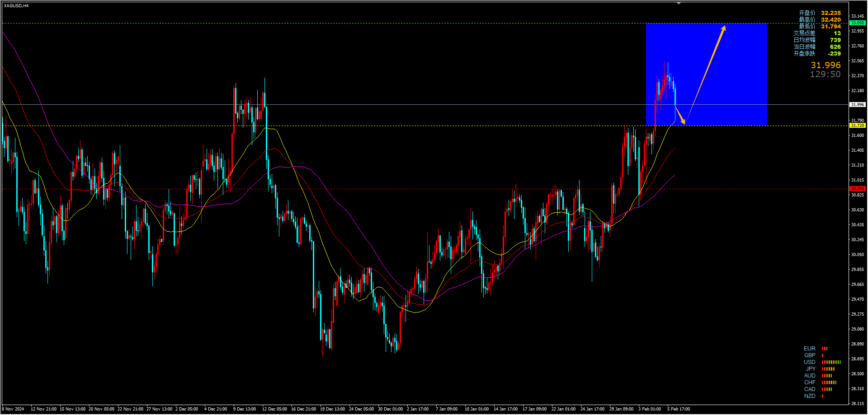
Task: Click the 29 Jan 09:00 time label
Action: [x=622, y=409]
